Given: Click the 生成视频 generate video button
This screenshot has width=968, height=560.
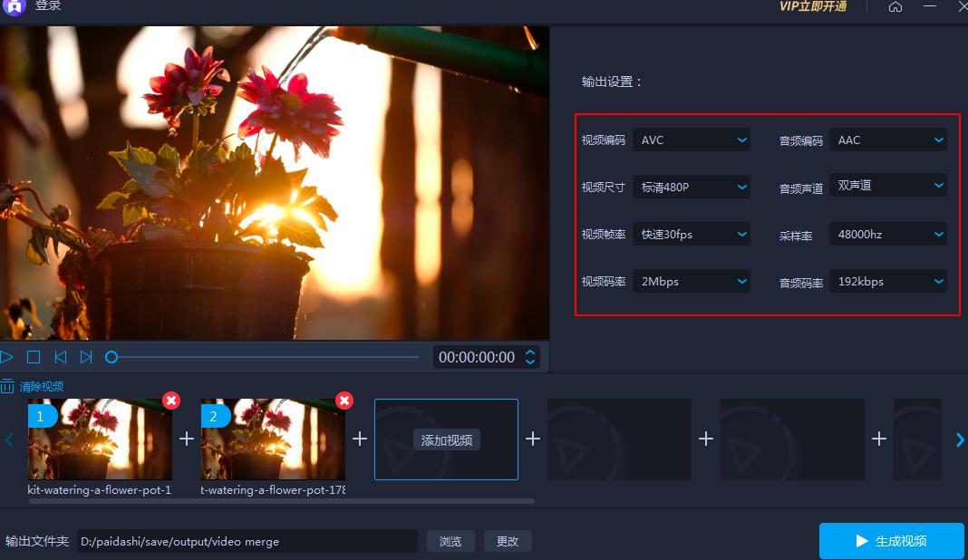Looking at the screenshot, I should coord(892,541).
